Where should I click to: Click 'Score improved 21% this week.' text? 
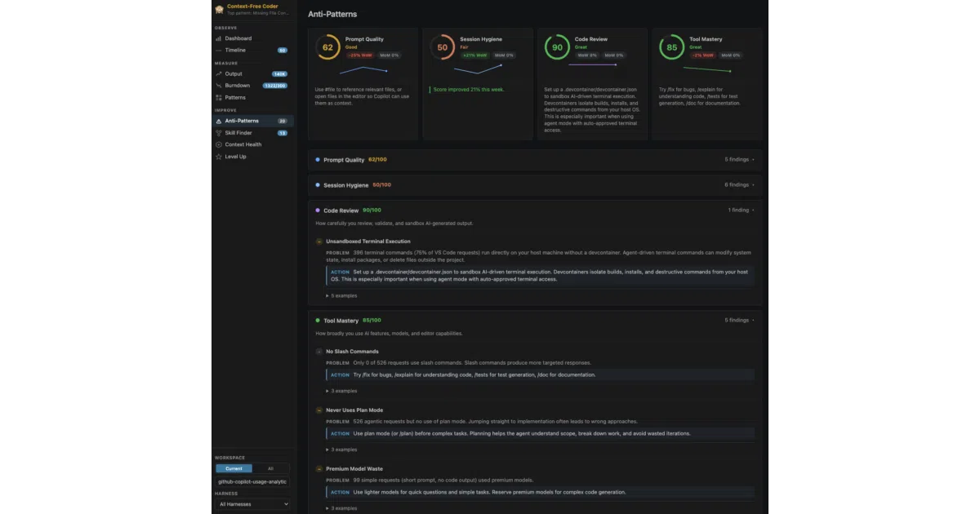point(469,90)
